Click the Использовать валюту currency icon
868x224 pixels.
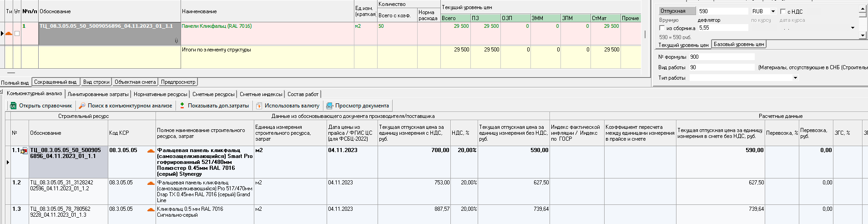(259, 106)
